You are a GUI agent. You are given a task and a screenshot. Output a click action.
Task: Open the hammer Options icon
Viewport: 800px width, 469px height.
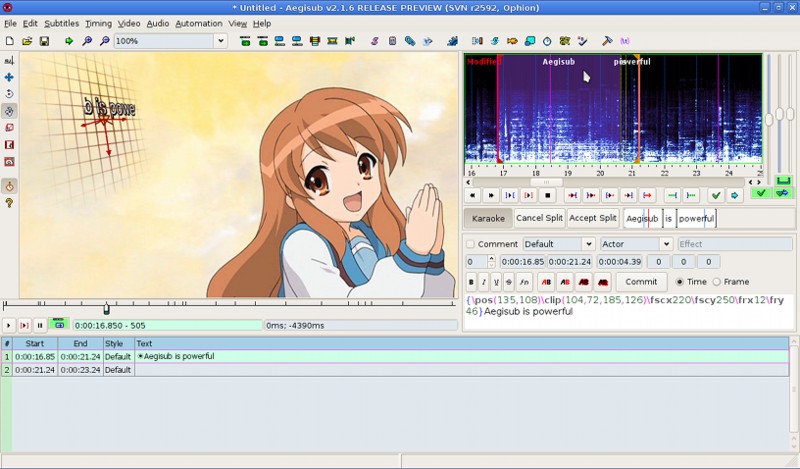607,41
